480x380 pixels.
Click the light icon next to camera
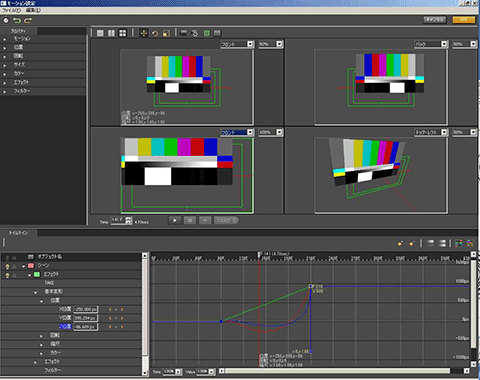[195, 33]
